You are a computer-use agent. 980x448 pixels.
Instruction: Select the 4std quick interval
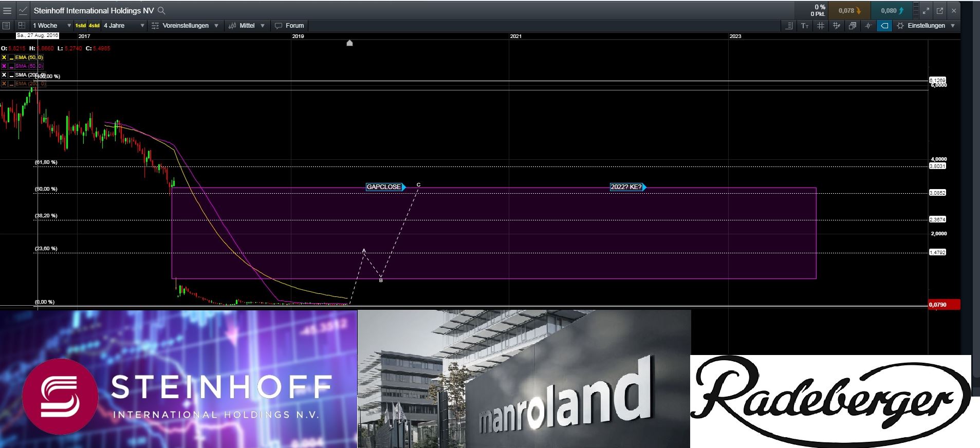pos(94,26)
